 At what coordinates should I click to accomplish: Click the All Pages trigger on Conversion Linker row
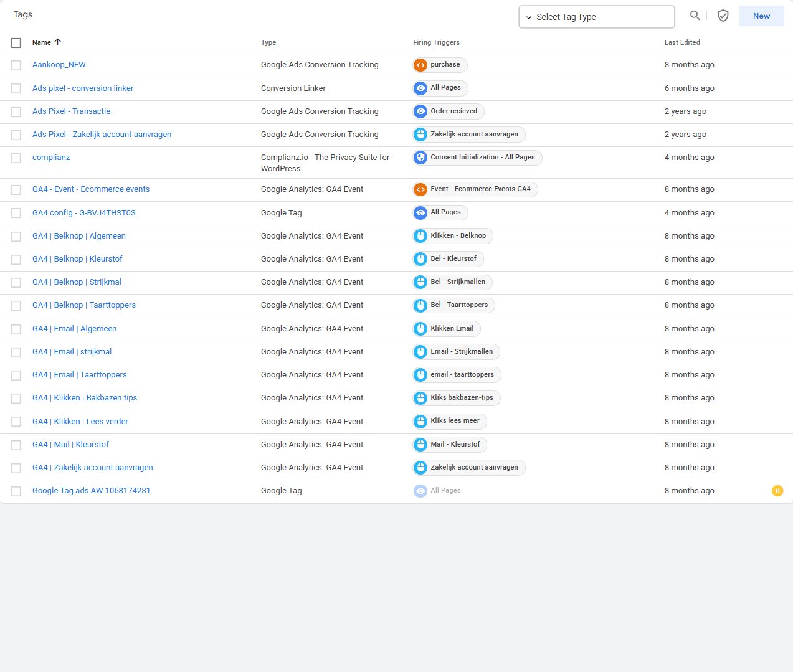tap(440, 88)
